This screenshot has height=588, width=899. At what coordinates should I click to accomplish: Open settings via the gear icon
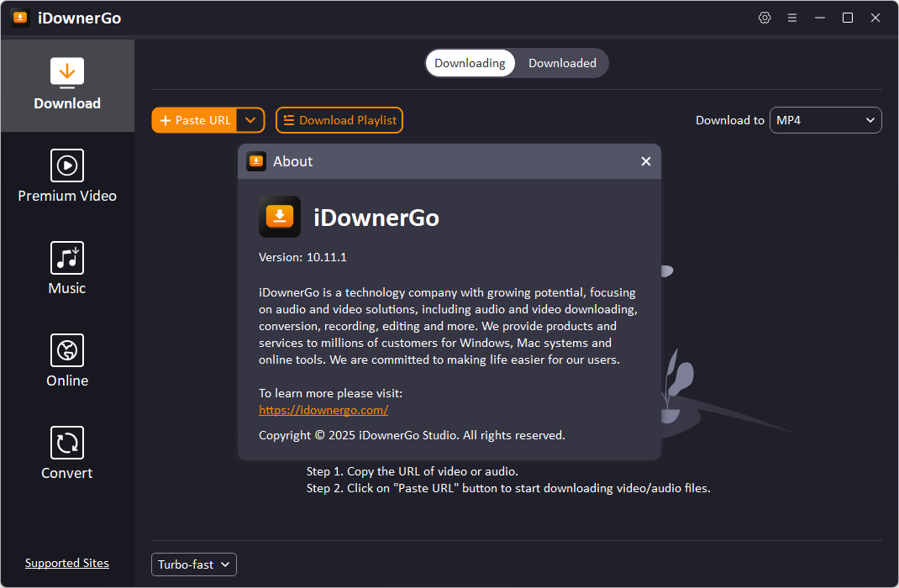pyautogui.click(x=765, y=18)
